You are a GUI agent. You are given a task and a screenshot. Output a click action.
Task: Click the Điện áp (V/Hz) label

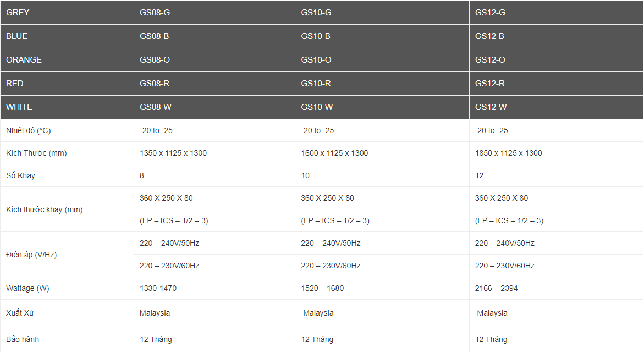click(x=31, y=255)
